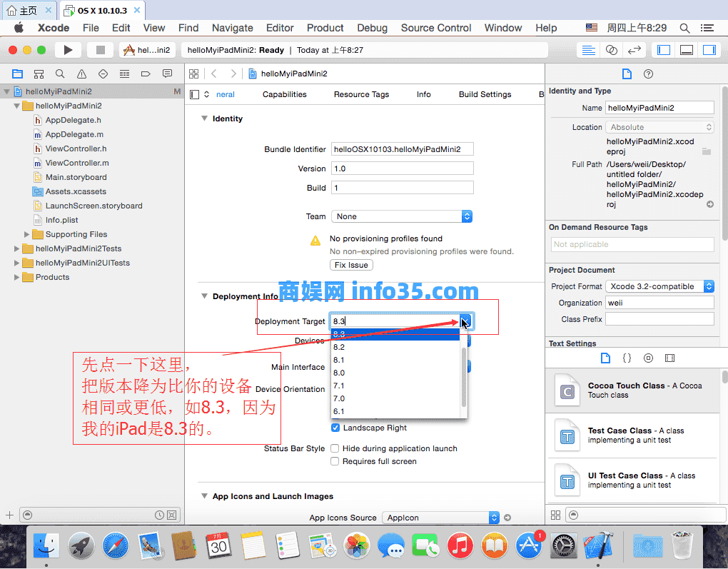Stop the running build
Viewport: 728px width, 569px height.
coord(101,50)
